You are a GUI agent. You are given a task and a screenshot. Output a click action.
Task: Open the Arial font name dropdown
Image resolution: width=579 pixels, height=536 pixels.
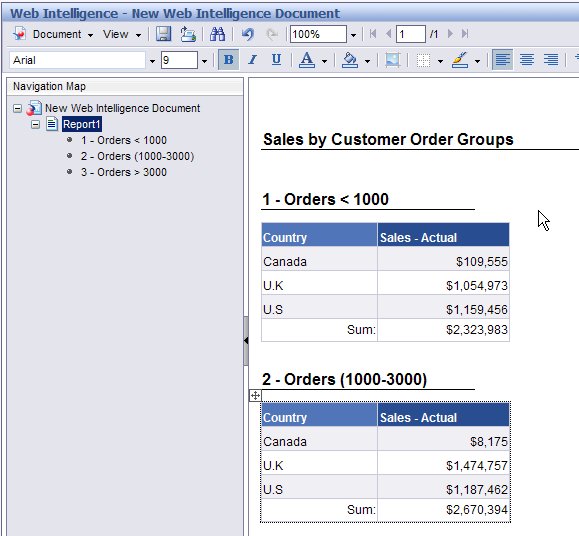[152, 61]
